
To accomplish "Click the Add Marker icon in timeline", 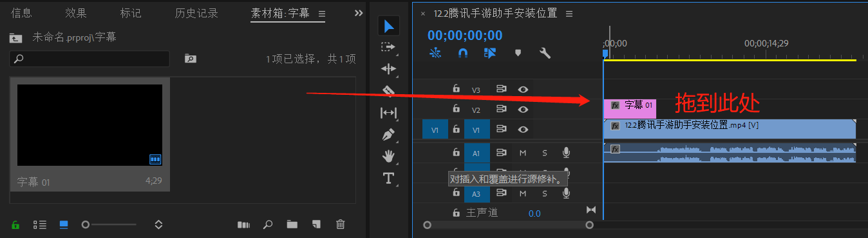I will coord(518,53).
